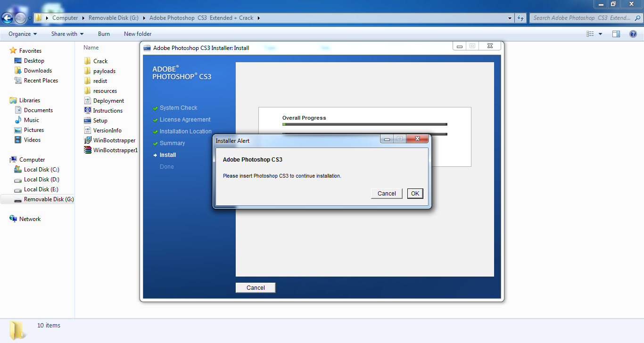The width and height of the screenshot is (644, 343).
Task: Click the resources folder icon
Action: tap(87, 90)
